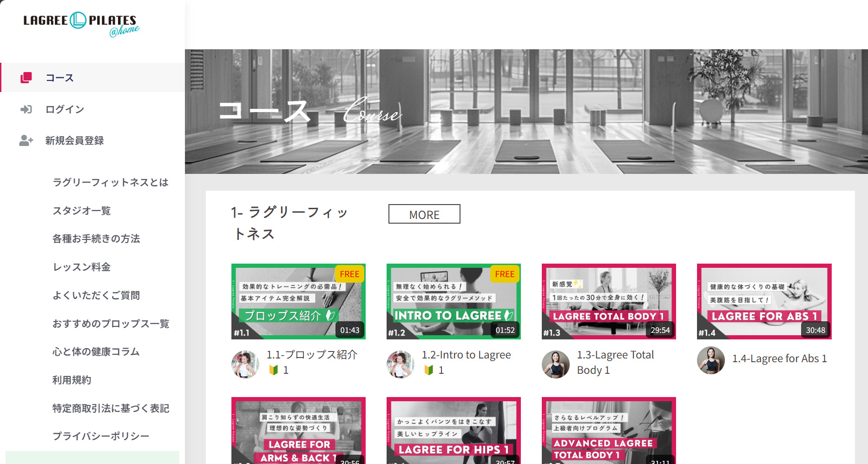Open the LAGREE FOR ABS 1 thumbnail
The width and height of the screenshot is (868, 464).
pos(764,301)
